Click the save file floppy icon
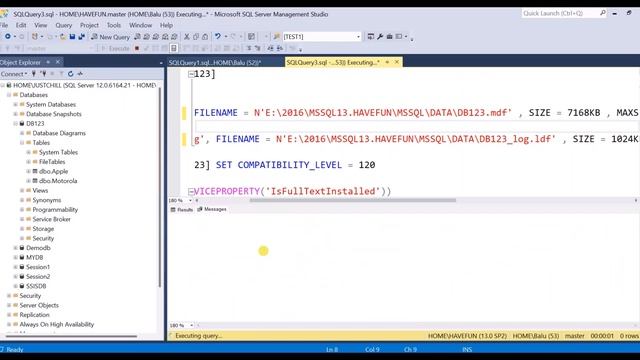 [72, 37]
